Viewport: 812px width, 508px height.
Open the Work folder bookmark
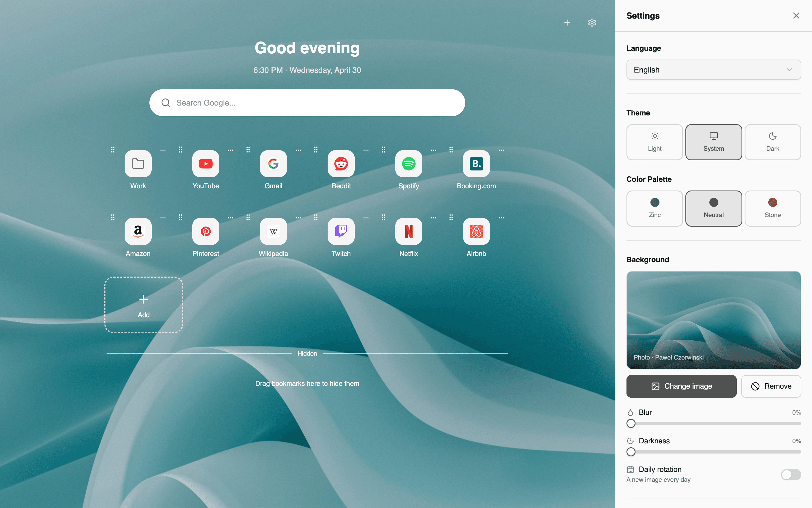point(138,164)
